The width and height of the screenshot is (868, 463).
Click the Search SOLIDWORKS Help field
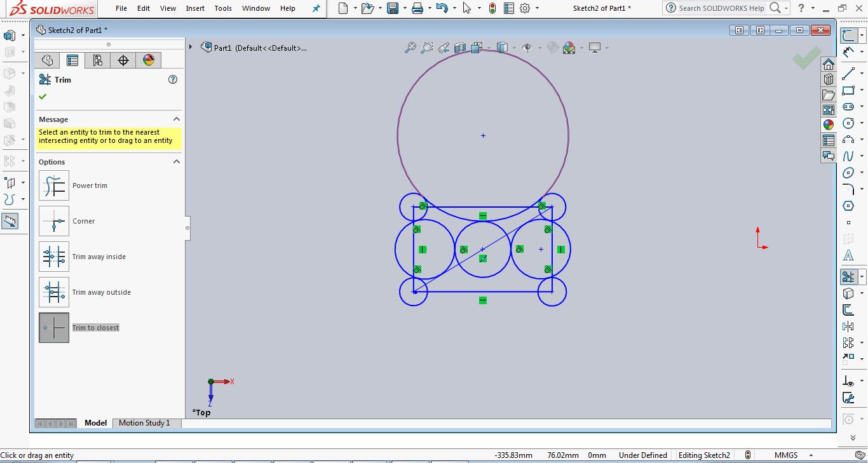(x=722, y=8)
